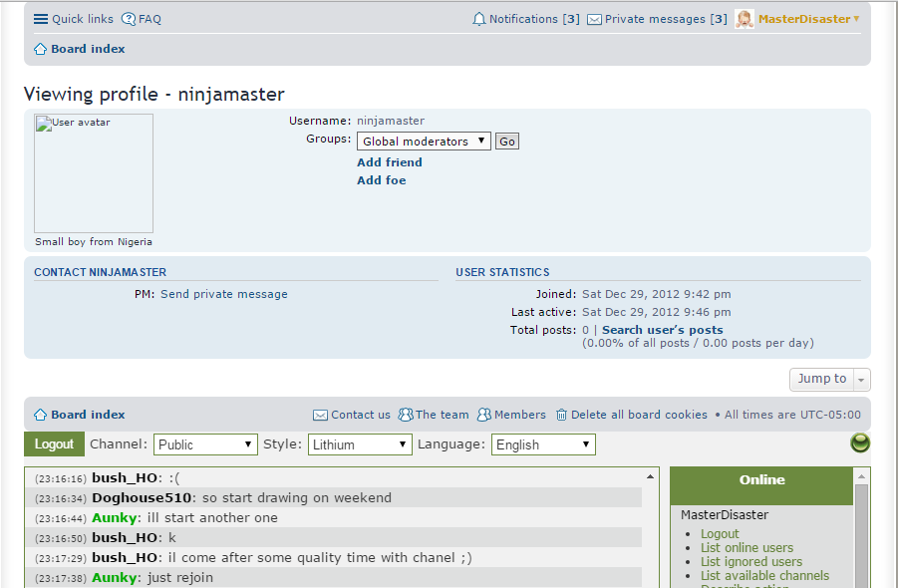Click MasterDisaster's avatar thumbnail
Screen dimensions: 898x588
tap(745, 19)
